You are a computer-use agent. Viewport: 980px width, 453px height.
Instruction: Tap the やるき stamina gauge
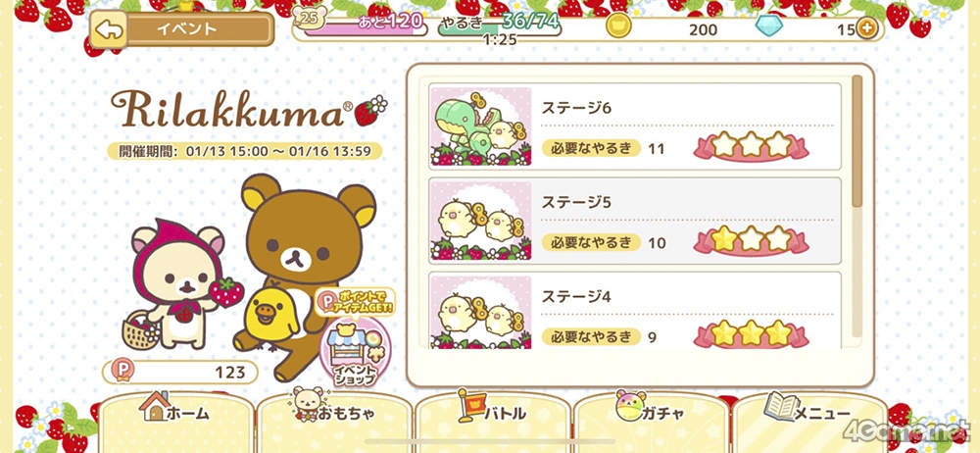click(498, 26)
